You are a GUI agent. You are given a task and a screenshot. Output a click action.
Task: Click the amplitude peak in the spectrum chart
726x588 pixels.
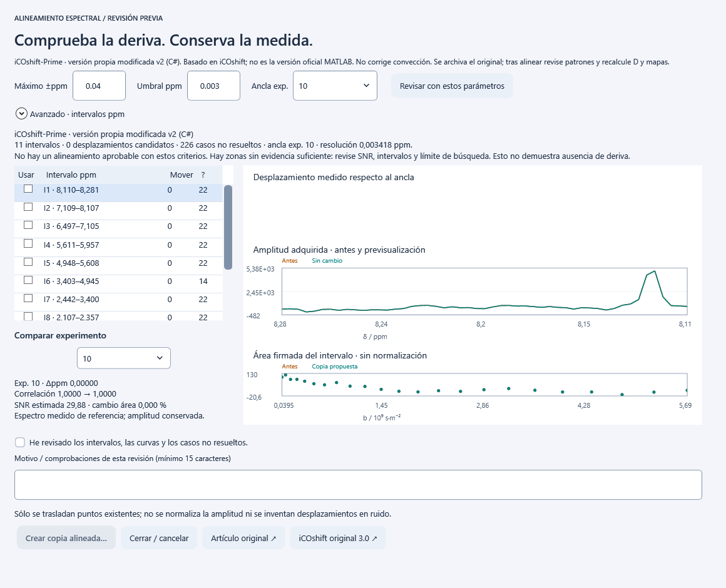tap(654, 271)
